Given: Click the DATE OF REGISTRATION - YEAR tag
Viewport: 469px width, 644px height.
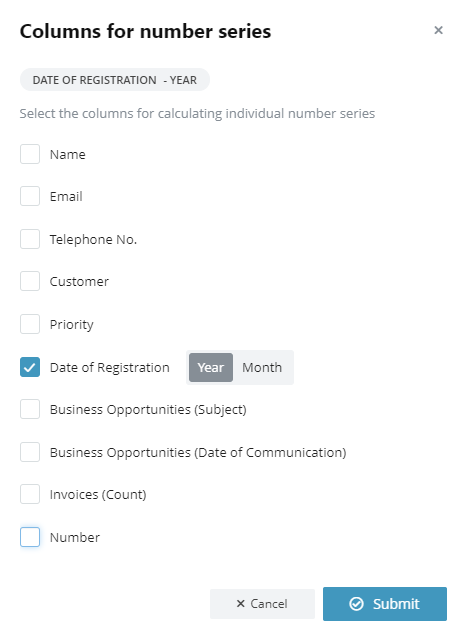Looking at the screenshot, I should (x=115, y=80).
